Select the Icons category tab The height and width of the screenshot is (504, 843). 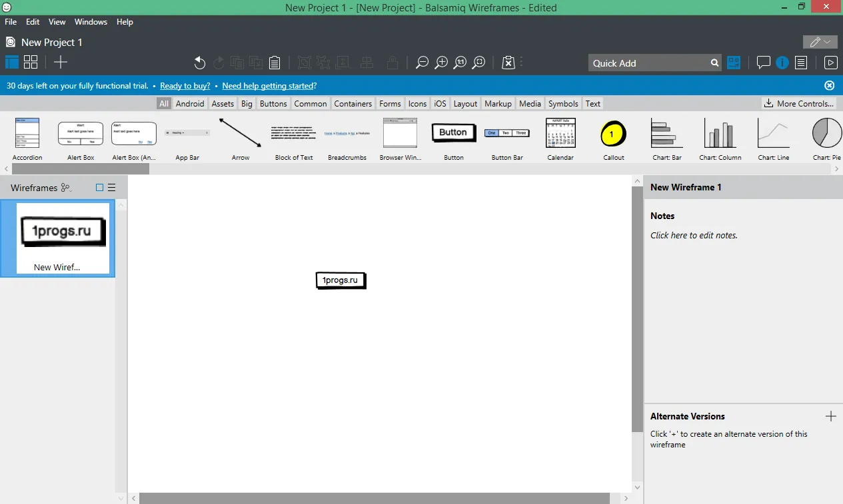pyautogui.click(x=417, y=103)
